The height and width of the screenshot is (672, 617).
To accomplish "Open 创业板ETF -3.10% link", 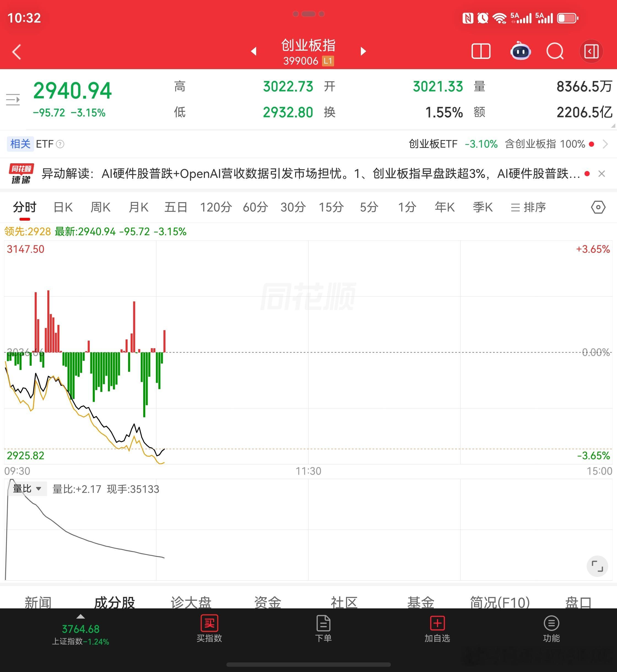I will (x=453, y=144).
